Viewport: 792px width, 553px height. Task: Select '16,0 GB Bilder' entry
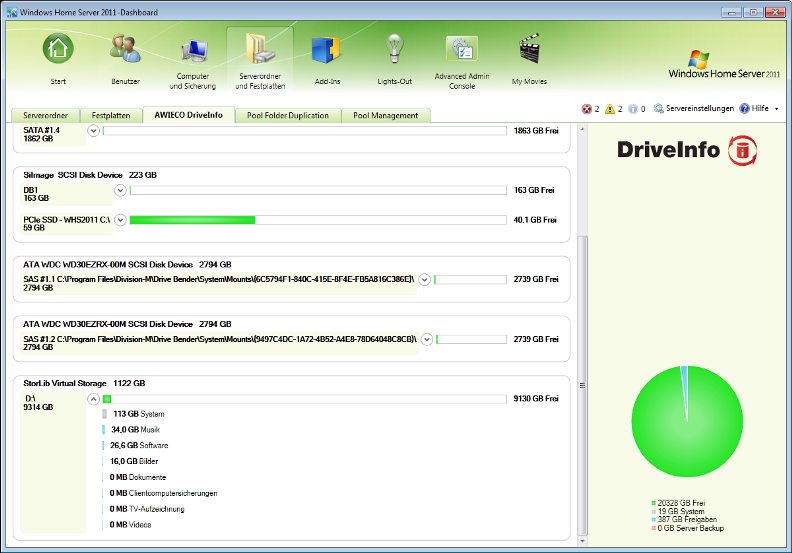point(130,462)
